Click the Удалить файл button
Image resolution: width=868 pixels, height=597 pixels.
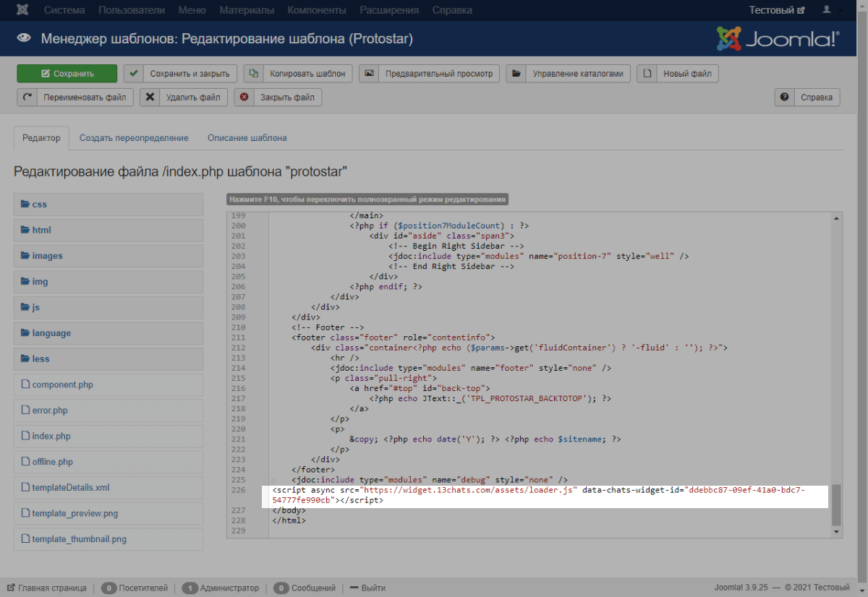click(184, 98)
